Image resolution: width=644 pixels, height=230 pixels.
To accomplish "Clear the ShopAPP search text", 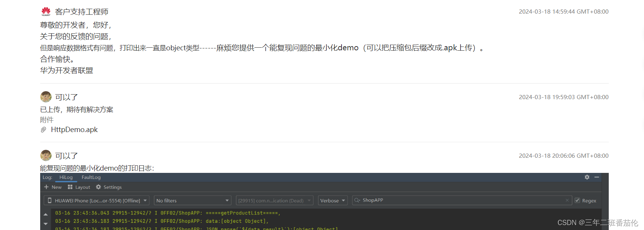I will click(567, 200).
